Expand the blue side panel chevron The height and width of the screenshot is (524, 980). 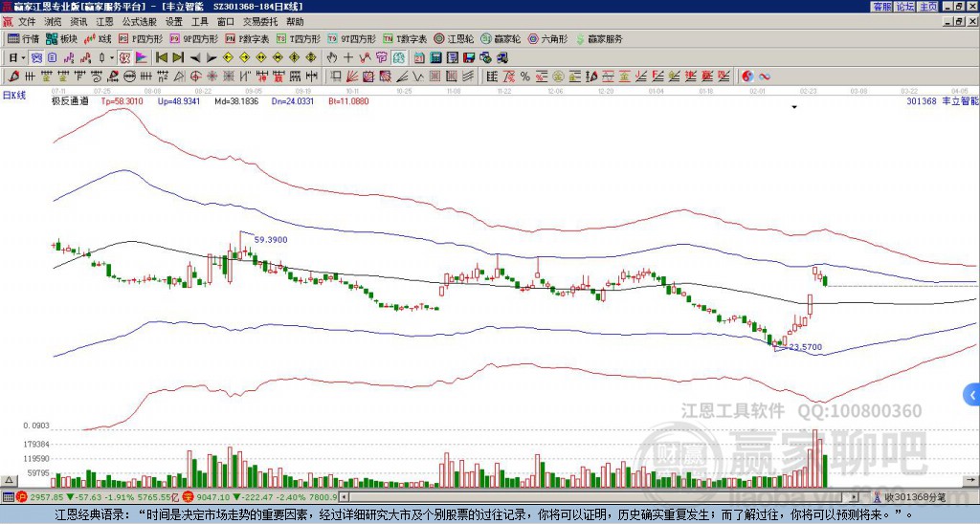tap(972, 395)
